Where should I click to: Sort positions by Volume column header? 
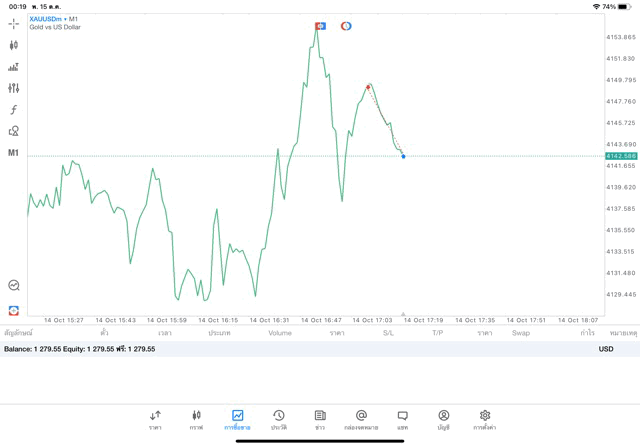[x=280, y=333]
